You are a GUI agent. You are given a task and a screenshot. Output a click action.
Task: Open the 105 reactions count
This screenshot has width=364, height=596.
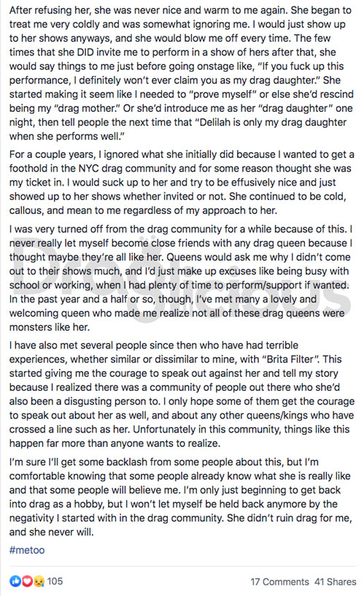click(55, 581)
